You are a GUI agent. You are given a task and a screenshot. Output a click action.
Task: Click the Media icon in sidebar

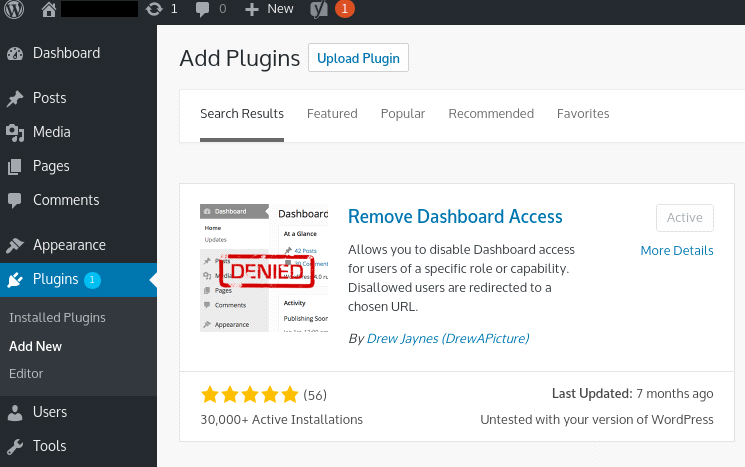click(x=15, y=133)
